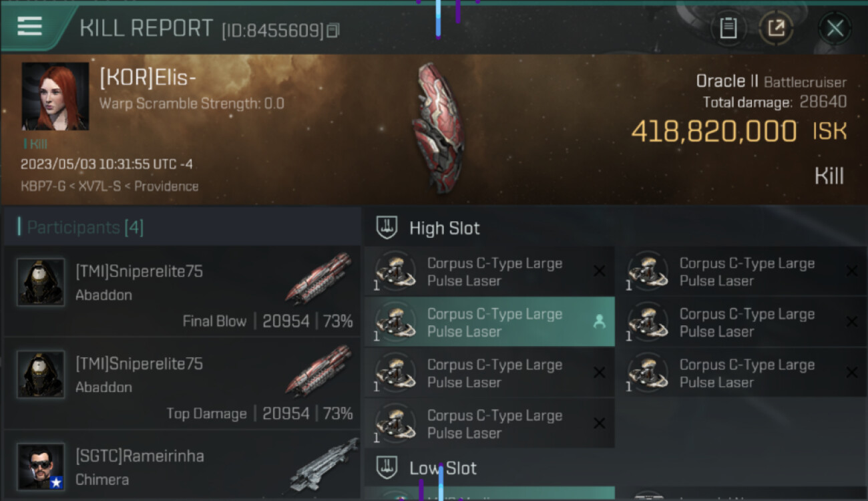Share the kill report via export icon
868x501 pixels.
[776, 28]
